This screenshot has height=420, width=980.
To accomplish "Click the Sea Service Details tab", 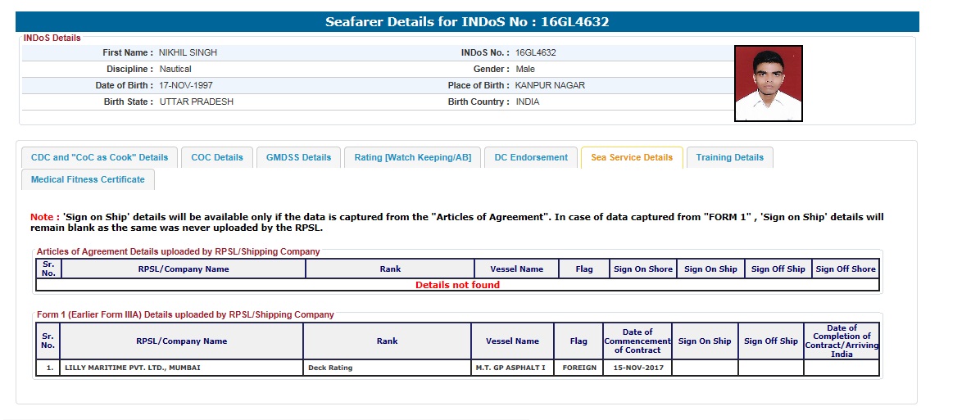I will click(631, 157).
